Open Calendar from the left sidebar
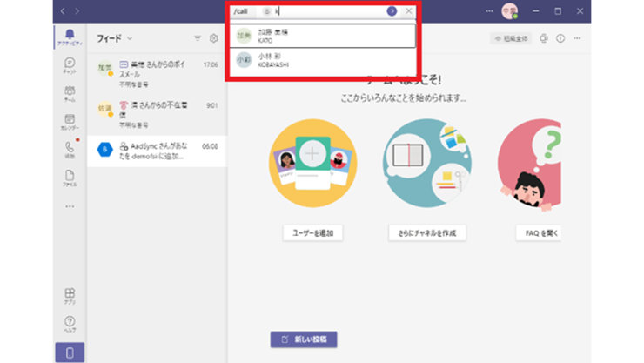The height and width of the screenshot is (363, 644). click(70, 122)
